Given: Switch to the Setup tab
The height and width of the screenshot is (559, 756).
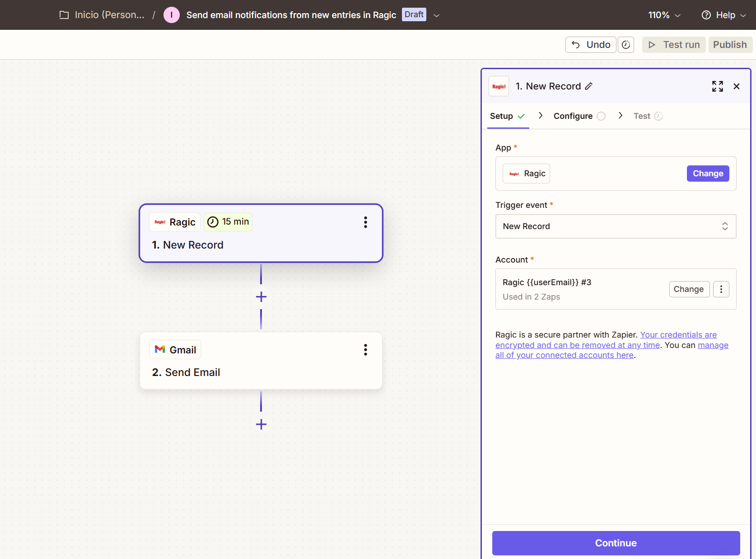Looking at the screenshot, I should [x=508, y=116].
